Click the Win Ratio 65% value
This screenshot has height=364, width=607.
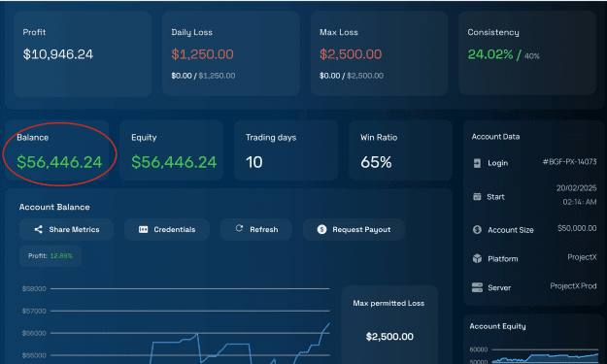(x=376, y=162)
